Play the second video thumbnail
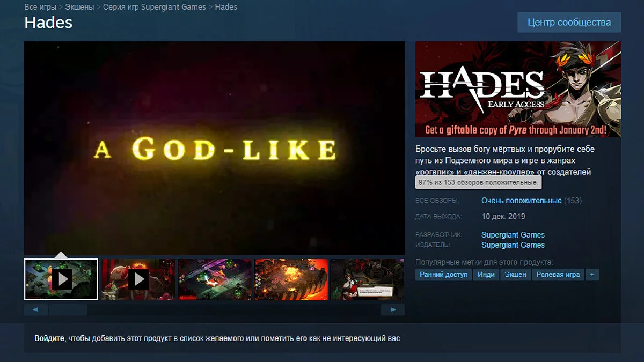Screen dimensions: 644x362 tap(138, 279)
